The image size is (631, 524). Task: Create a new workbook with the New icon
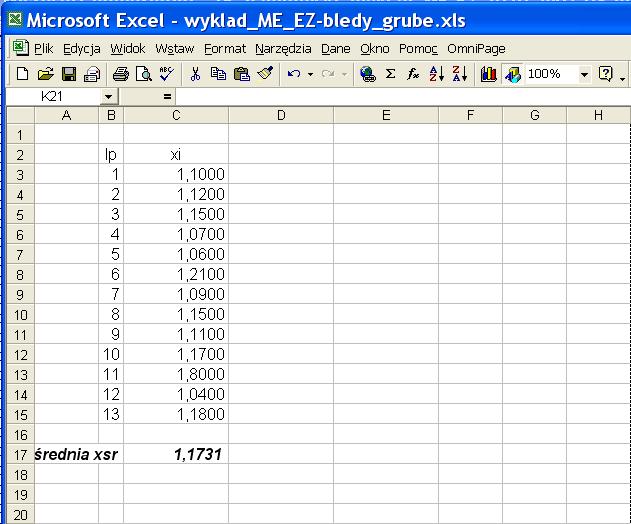click(23, 74)
